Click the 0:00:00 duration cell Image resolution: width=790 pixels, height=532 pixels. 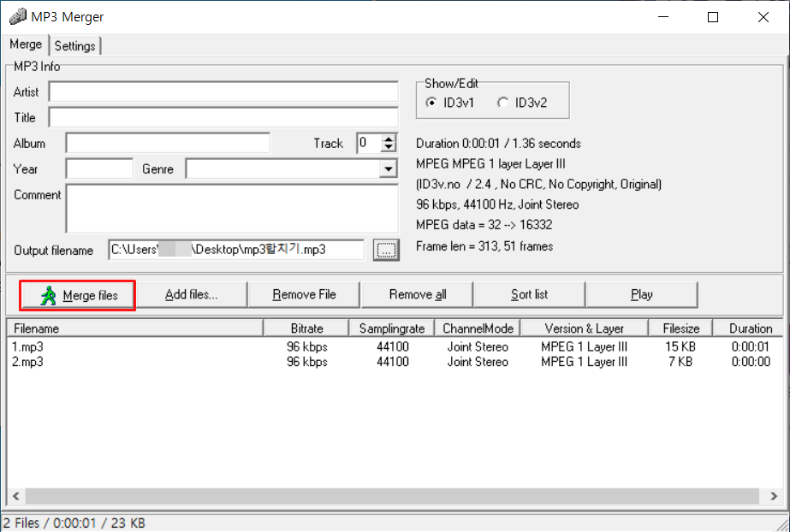click(751, 362)
